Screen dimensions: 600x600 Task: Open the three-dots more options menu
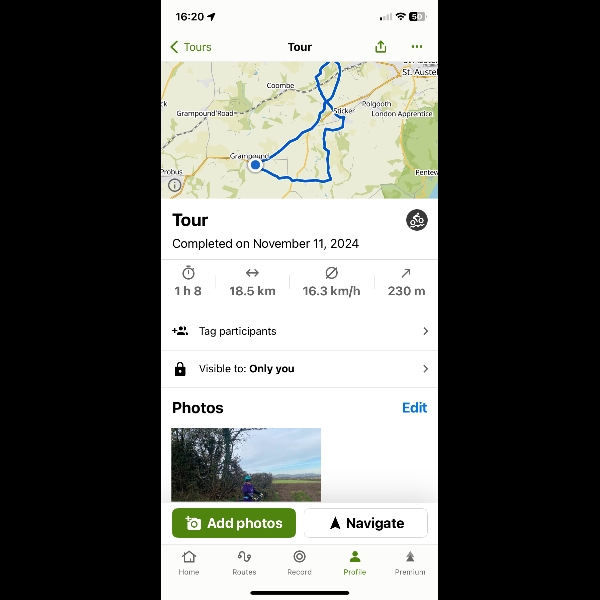click(417, 47)
